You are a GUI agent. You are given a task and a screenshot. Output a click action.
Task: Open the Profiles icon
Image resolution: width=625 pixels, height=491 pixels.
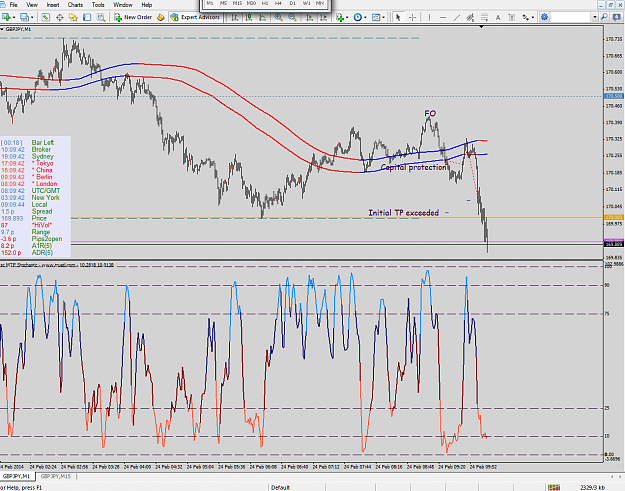pos(25,17)
